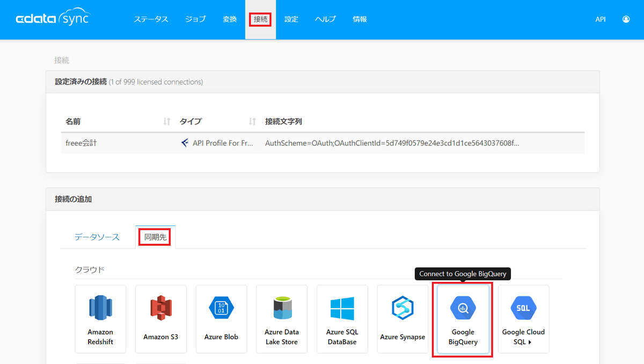Viewport: 644px width, 364px height.
Task: Click the API Profile For Fr... type cell
Action: 217,143
